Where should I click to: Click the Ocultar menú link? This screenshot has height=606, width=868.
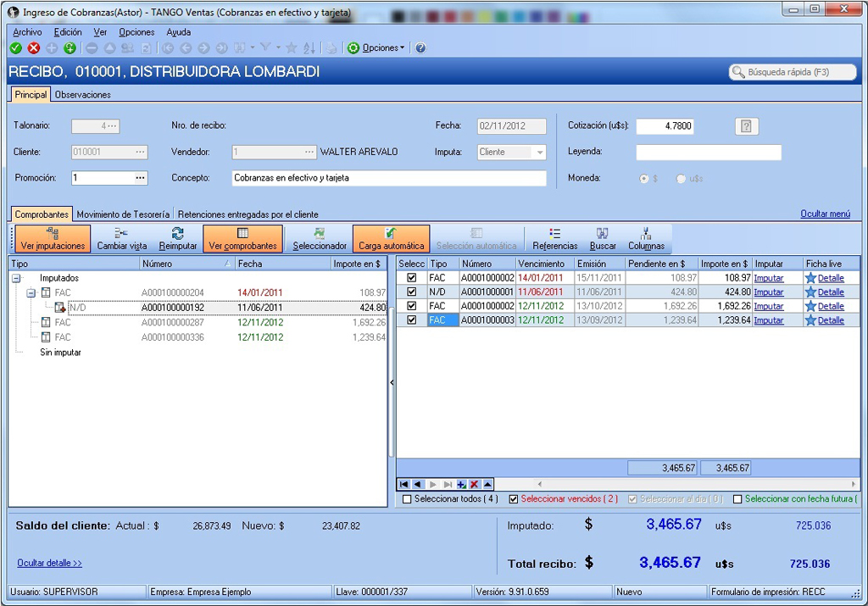(x=826, y=214)
